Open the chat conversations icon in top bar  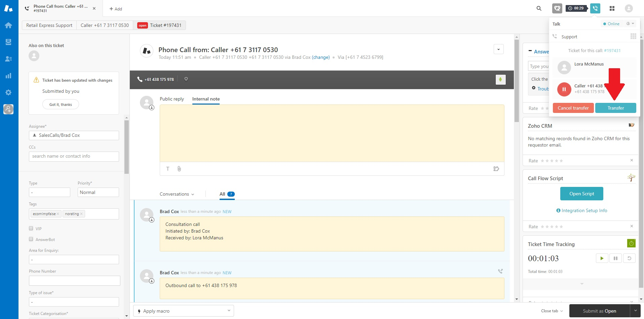click(557, 8)
